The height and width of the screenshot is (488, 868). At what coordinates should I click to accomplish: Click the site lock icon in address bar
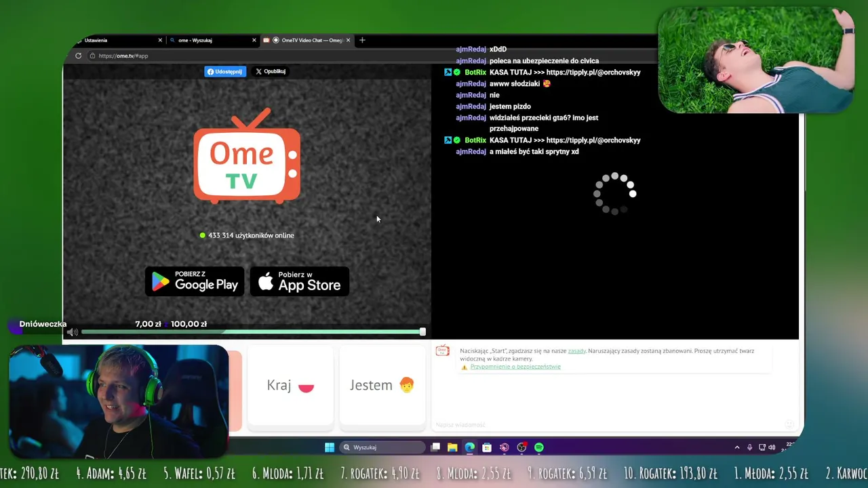(x=92, y=56)
